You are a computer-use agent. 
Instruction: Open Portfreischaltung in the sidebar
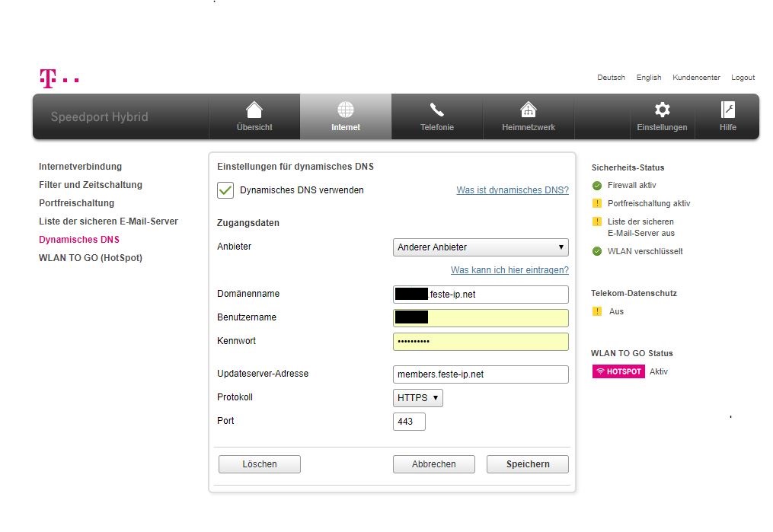(x=76, y=203)
